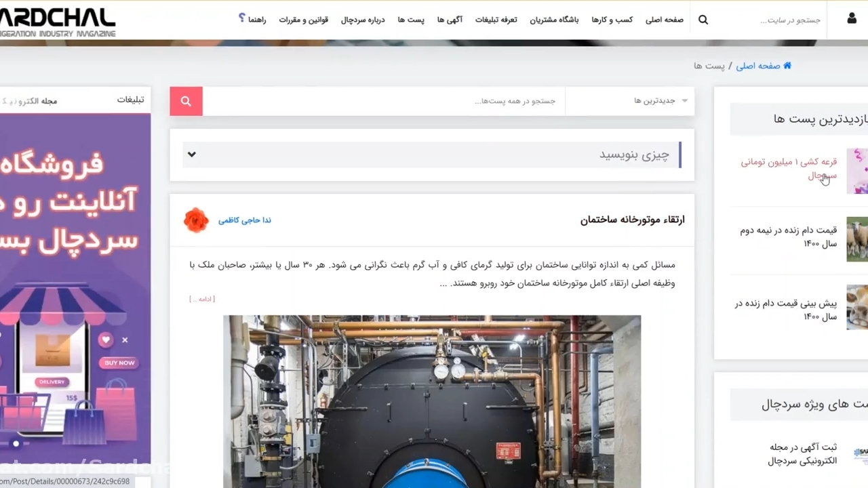868x488 pixels.
Task: Open author link ندا حاجی کاظمی
Action: pos(245,220)
